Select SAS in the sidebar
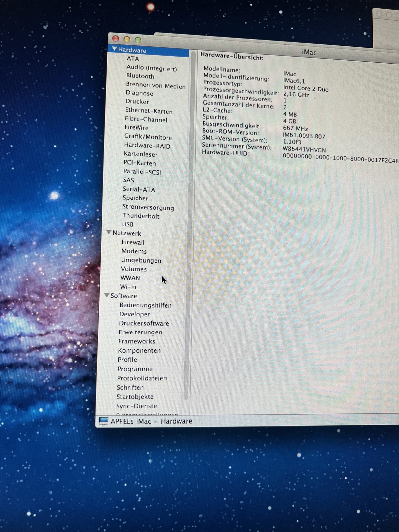This screenshot has width=399, height=532. 128,180
